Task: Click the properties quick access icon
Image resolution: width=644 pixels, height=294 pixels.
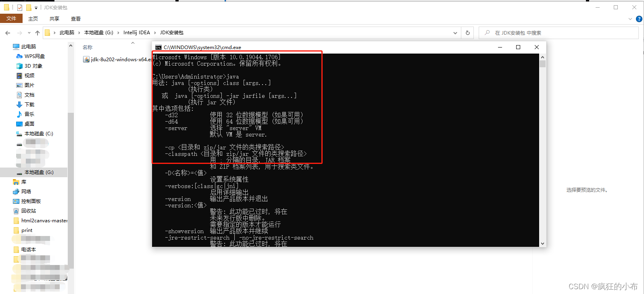Action: click(20, 7)
